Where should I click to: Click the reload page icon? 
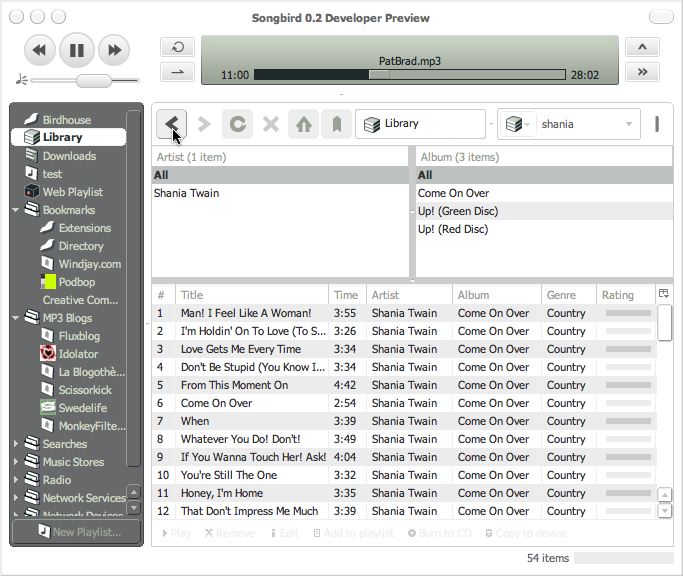tap(237, 124)
